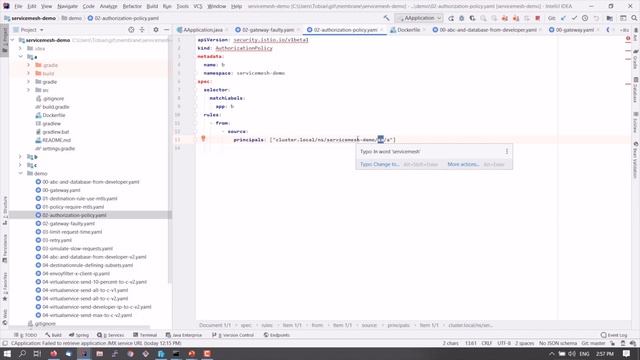Expand the orange build folder
The width and height of the screenshot is (640, 360).
click(29, 73)
